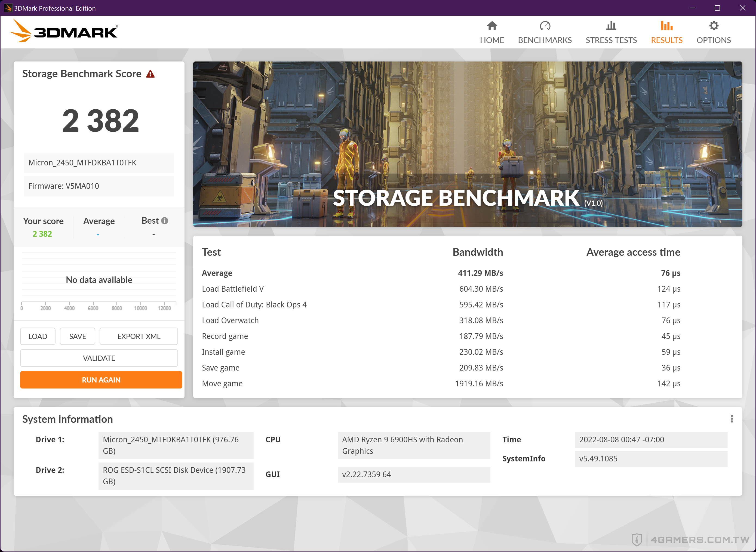Screen dimensions: 756x552
Task: Minimize the 3DMark window
Action: [692, 8]
